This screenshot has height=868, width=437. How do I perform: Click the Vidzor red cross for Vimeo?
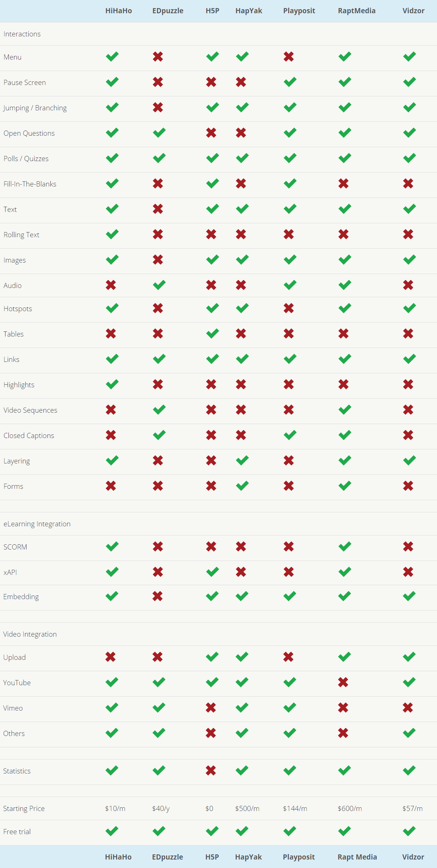coord(408,708)
